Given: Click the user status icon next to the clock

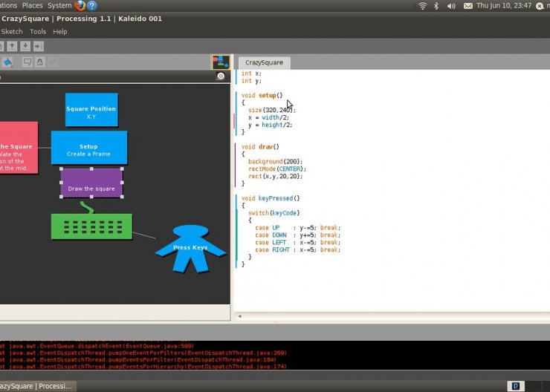Looking at the screenshot, I should pos(540,6).
